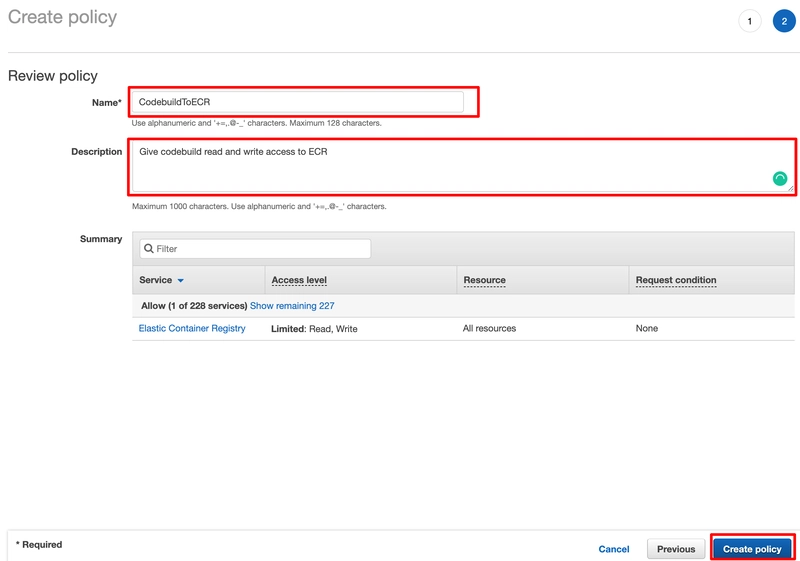Screen dimensions: 800x561
Task: Click into the Description text area
Action: (x=450, y=166)
